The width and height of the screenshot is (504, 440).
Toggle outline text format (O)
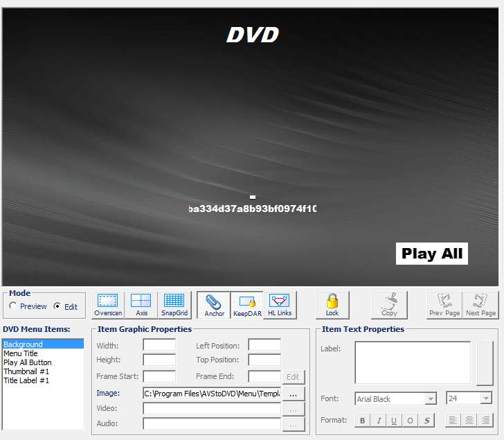tap(410, 421)
